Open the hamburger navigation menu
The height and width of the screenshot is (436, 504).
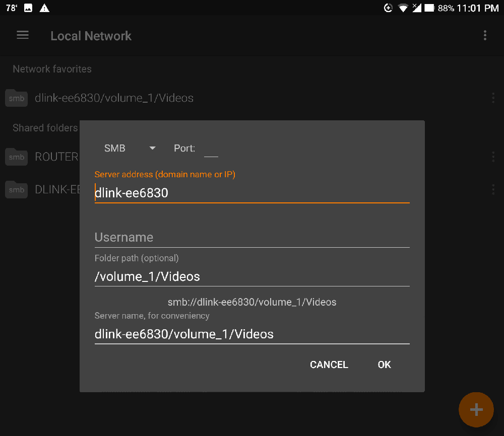[x=23, y=35]
